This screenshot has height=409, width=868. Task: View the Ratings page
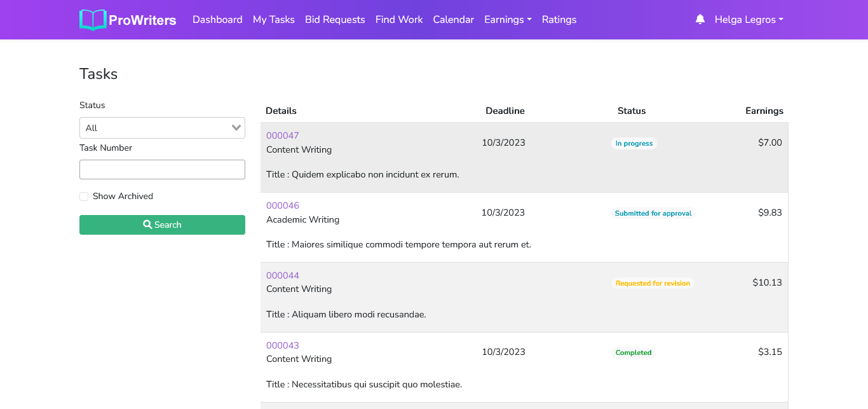[x=559, y=20]
